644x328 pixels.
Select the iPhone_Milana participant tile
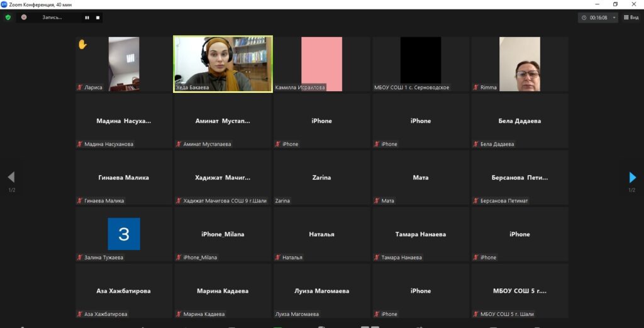[x=223, y=234]
